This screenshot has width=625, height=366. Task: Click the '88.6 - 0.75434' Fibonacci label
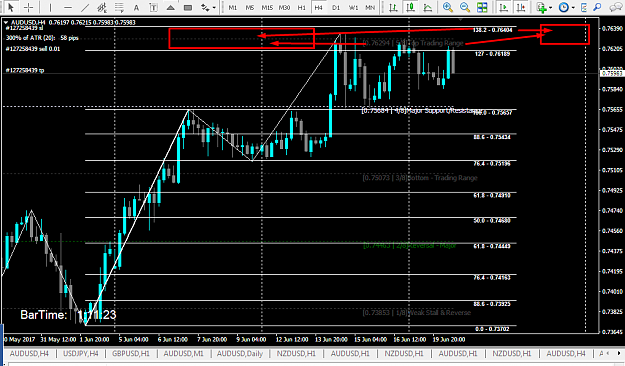click(492, 137)
